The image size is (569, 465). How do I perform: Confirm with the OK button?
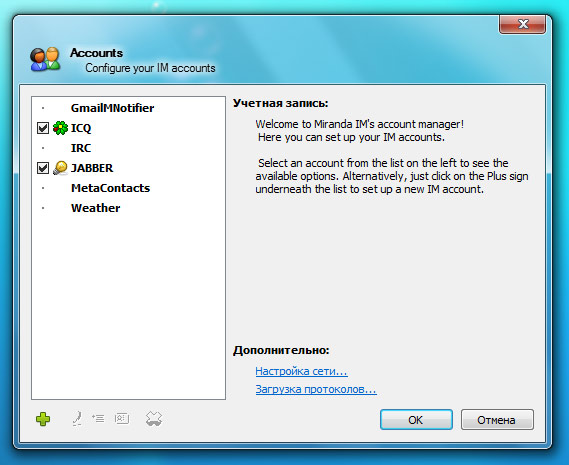pyautogui.click(x=416, y=420)
